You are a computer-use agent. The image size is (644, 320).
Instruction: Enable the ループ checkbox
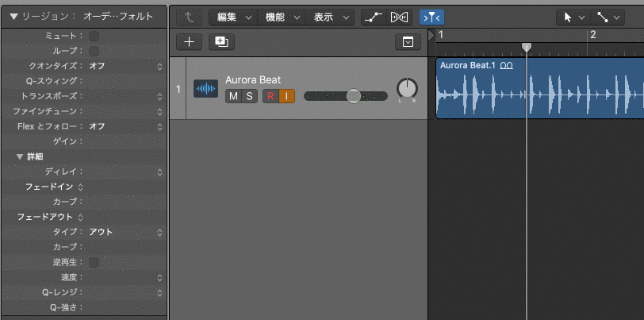click(94, 52)
